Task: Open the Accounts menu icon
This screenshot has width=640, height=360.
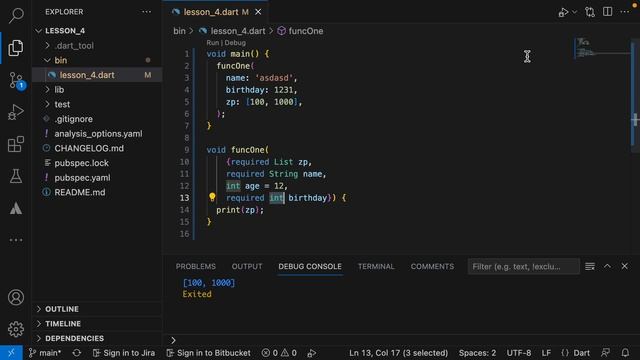Action: click(16, 298)
